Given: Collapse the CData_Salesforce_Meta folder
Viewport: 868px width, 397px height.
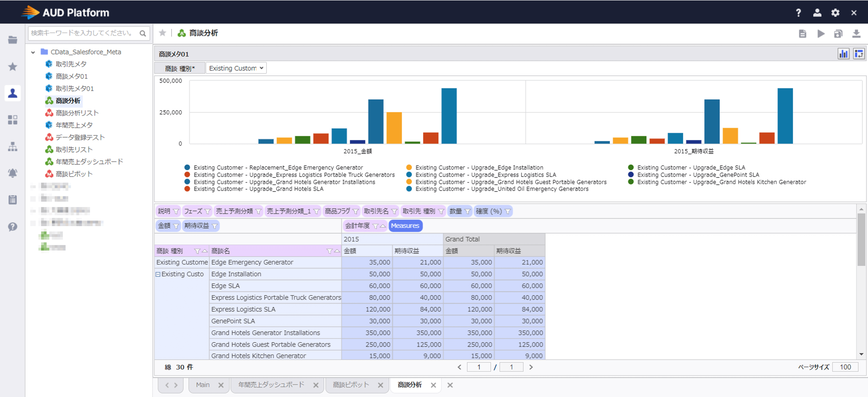Looking at the screenshot, I should tap(33, 52).
